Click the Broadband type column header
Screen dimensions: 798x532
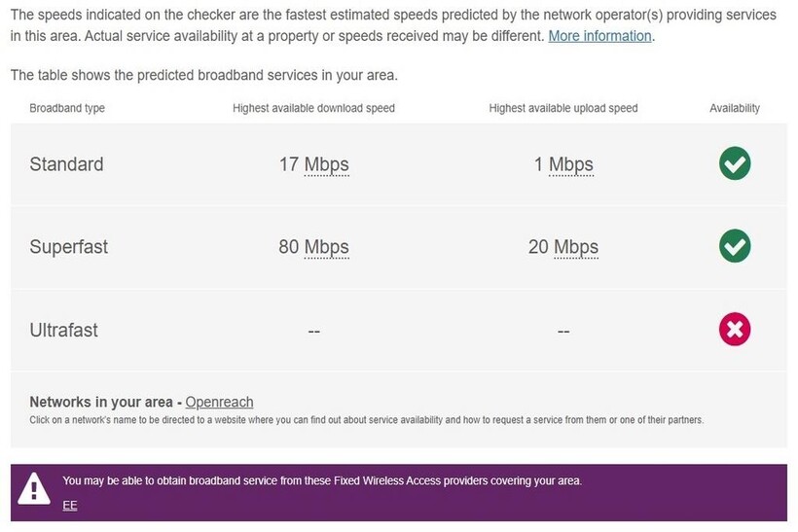(x=67, y=108)
